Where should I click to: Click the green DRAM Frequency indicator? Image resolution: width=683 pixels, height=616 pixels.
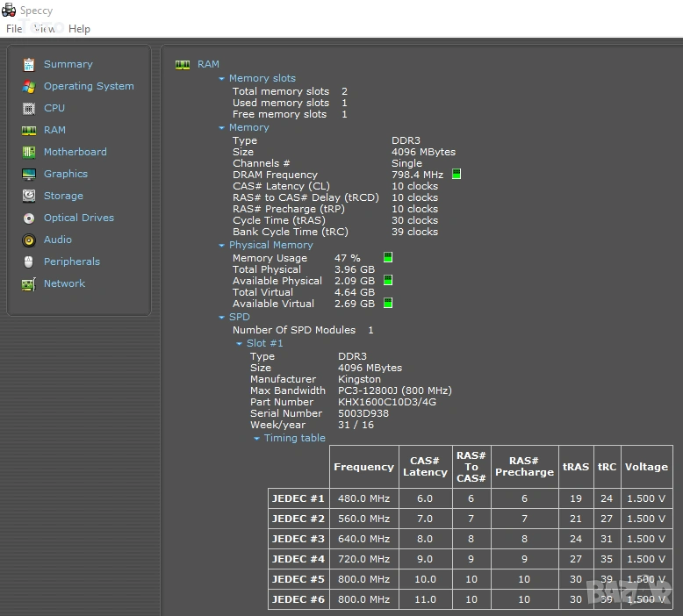457,175
